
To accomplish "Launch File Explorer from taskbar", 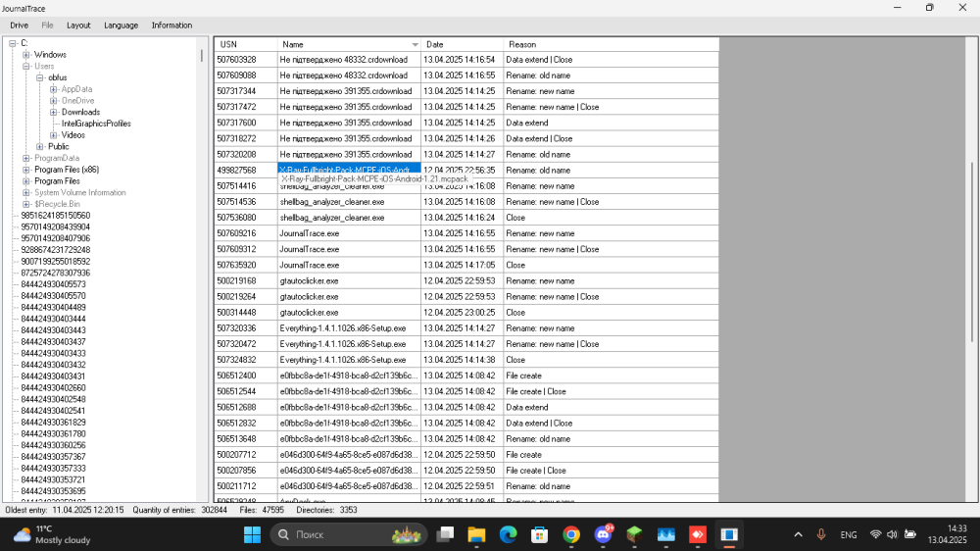I will coord(476,534).
